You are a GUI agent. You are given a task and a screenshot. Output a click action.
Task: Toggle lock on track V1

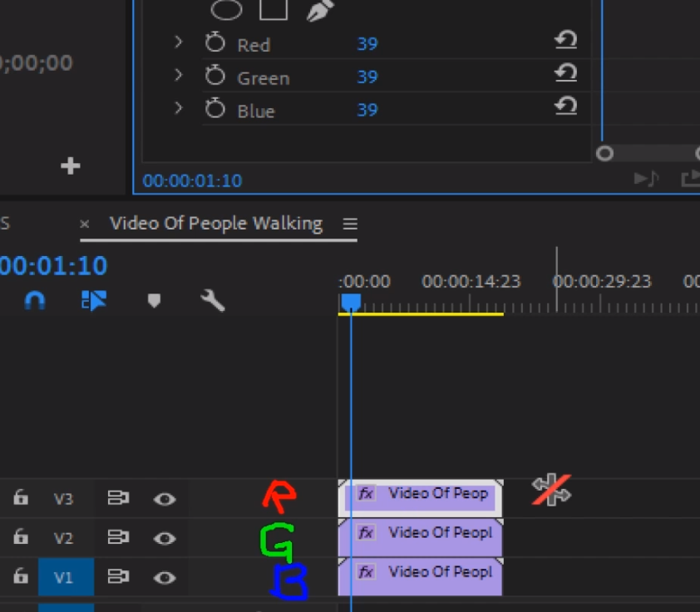pos(21,576)
